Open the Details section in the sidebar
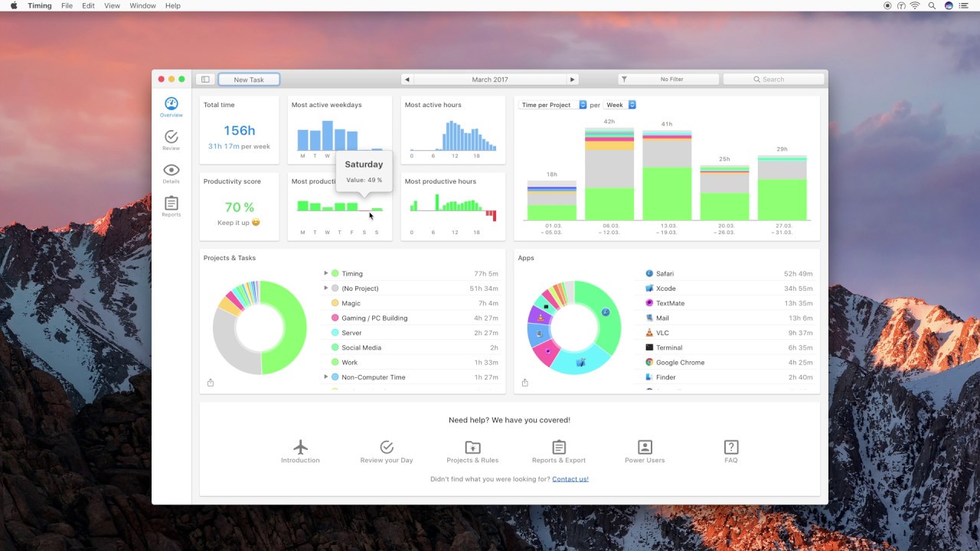This screenshot has height=551, width=980. [x=171, y=174]
